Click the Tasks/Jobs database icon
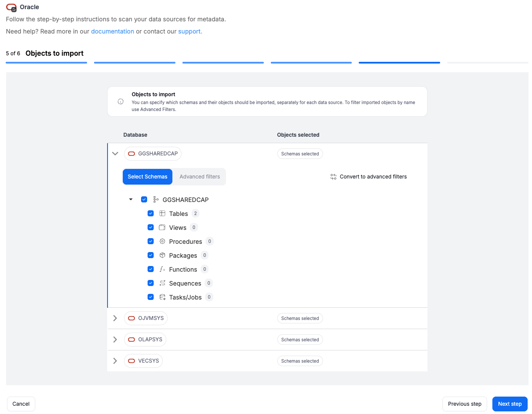The height and width of the screenshot is (414, 532). click(x=162, y=297)
